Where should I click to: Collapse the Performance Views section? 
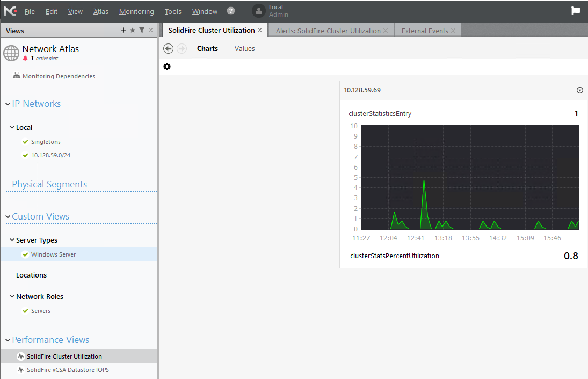[8, 340]
